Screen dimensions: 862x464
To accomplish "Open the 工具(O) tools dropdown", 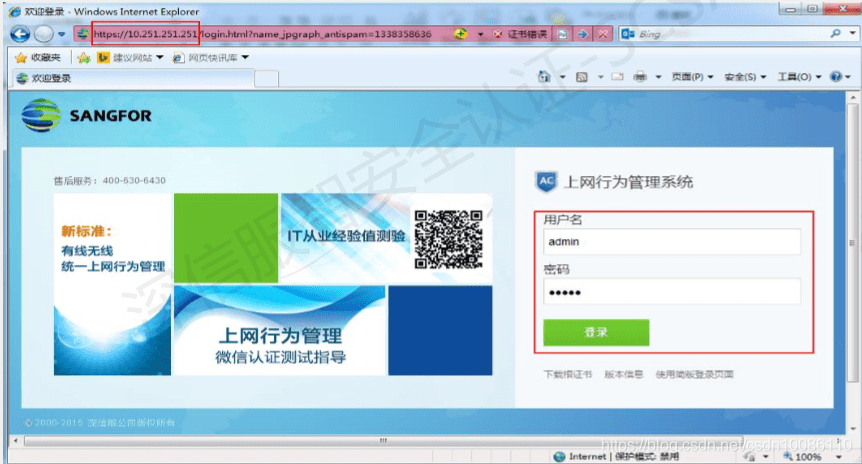I will [798, 77].
